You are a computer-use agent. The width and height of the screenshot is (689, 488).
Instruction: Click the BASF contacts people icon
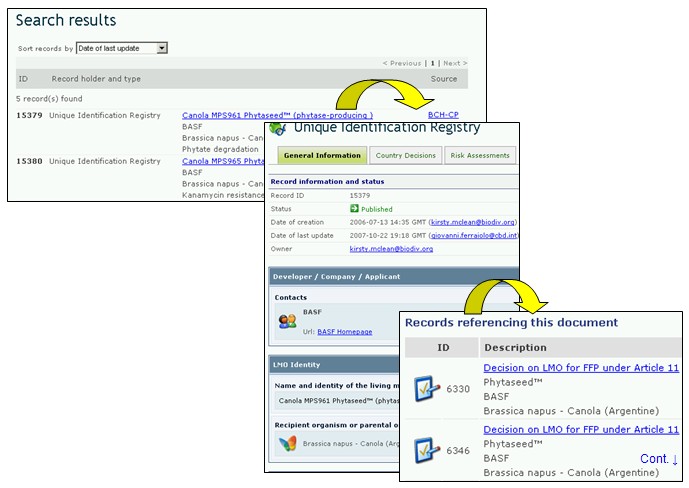pyautogui.click(x=288, y=322)
